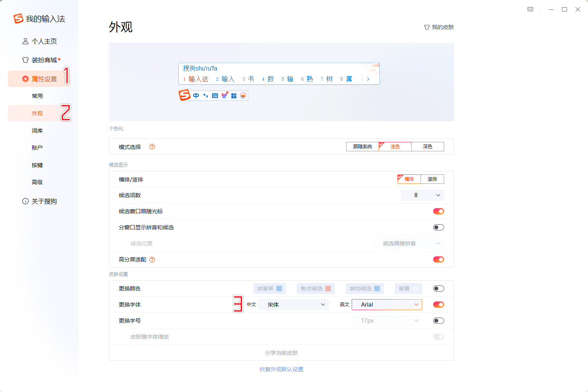
Task: Click candidate 8 属 in the preview
Action: coord(346,79)
